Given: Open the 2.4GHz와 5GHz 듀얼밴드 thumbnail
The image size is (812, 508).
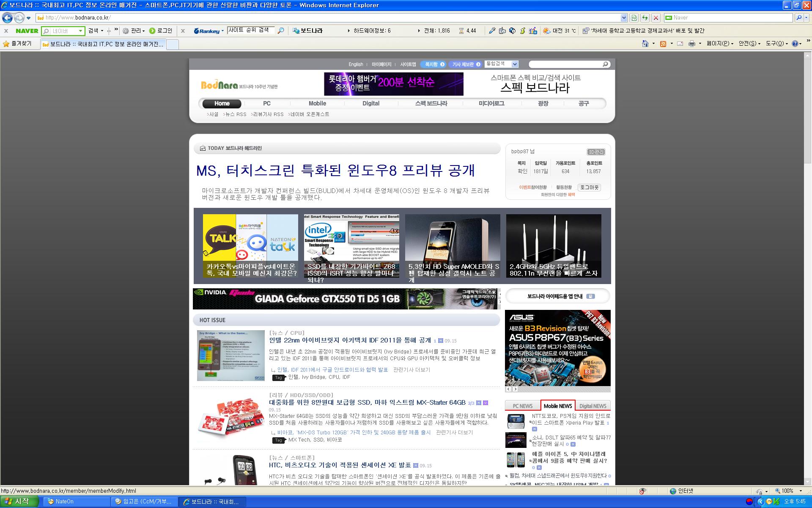Looking at the screenshot, I should 554,246.
